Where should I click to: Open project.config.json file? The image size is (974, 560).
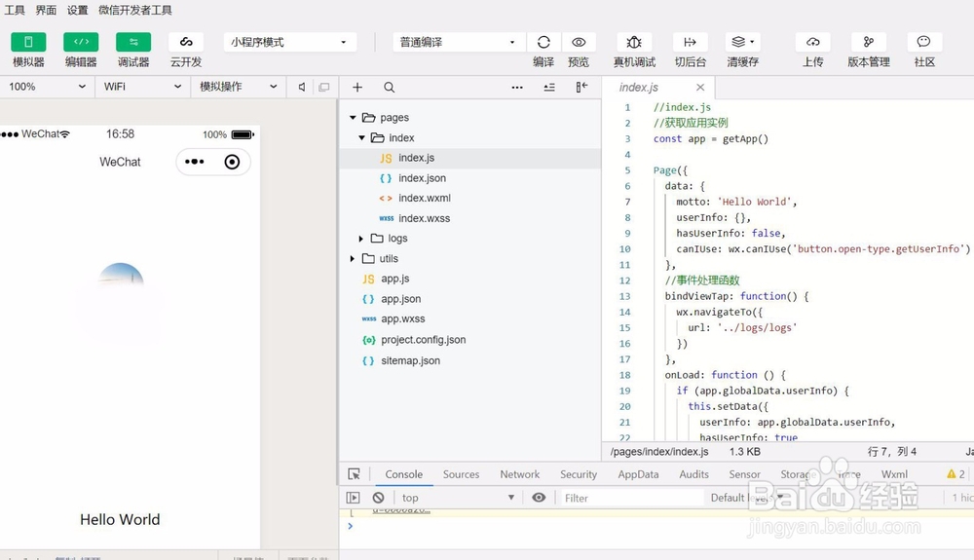[x=470, y=340]
